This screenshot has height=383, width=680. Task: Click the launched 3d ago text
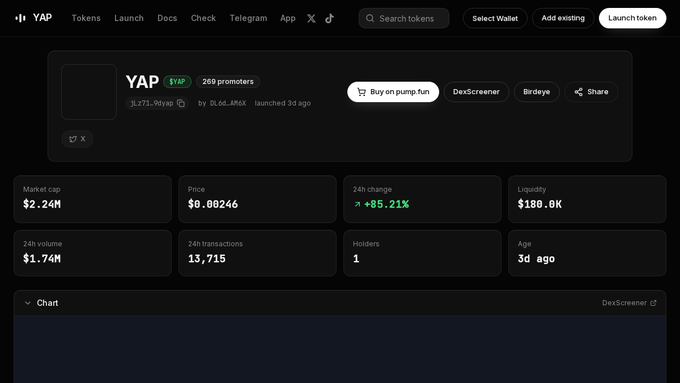click(x=283, y=103)
